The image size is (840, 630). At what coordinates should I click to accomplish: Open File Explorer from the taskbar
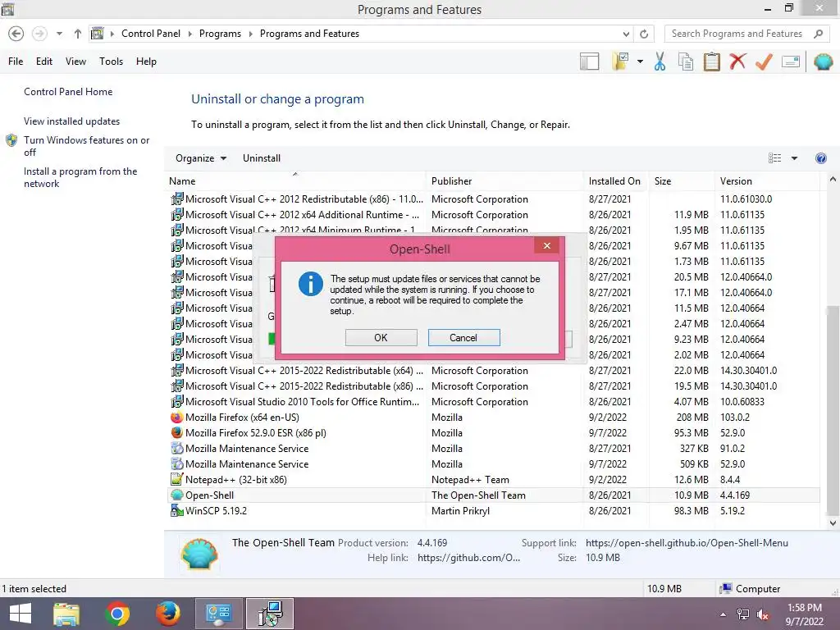(66, 614)
